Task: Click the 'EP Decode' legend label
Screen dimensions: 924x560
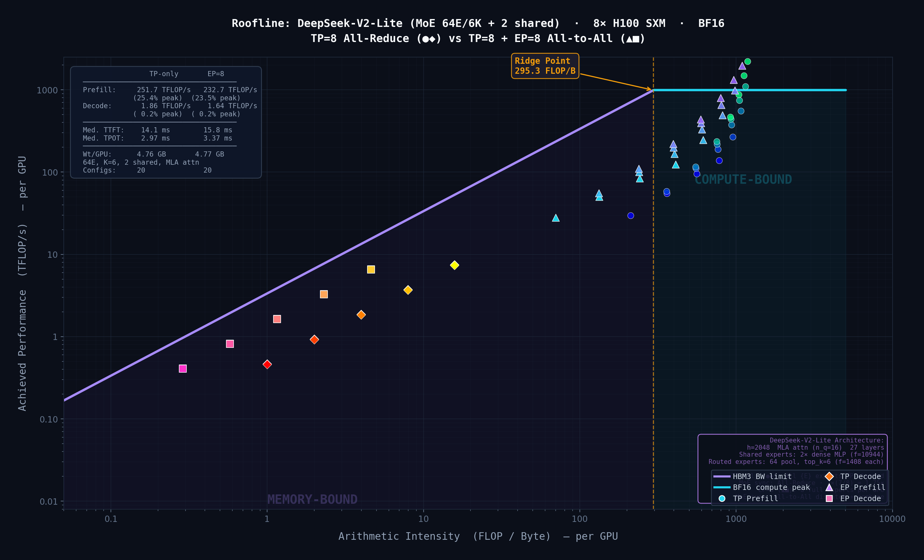Action: tap(860, 498)
